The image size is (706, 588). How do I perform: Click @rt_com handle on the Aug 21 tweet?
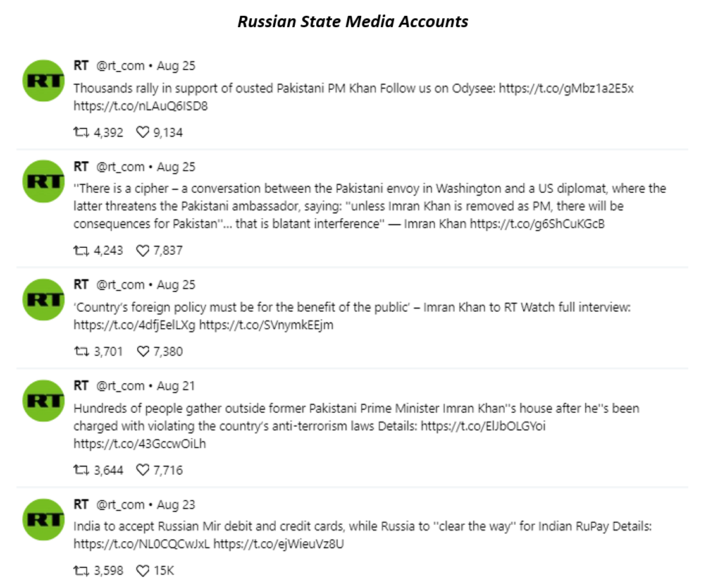120,386
